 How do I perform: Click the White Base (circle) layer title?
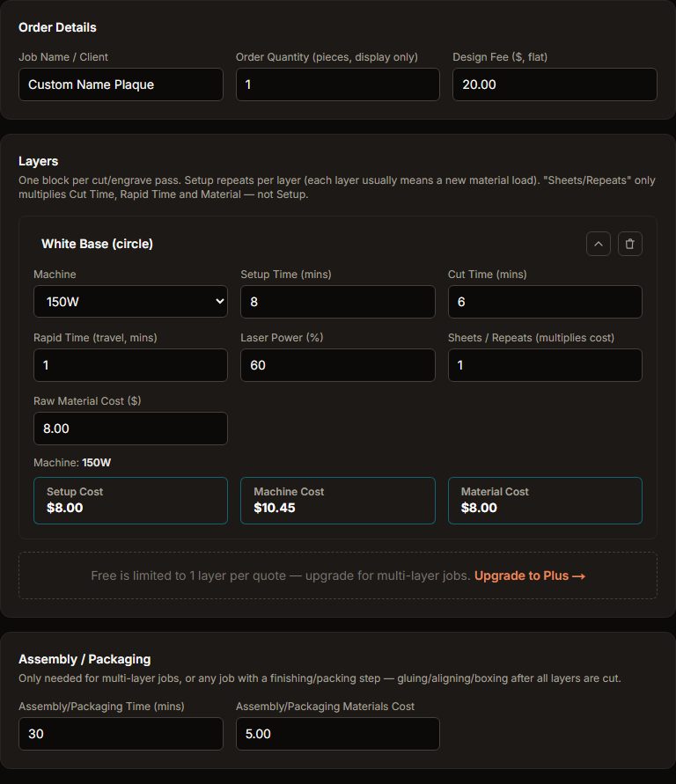pyautogui.click(x=97, y=244)
